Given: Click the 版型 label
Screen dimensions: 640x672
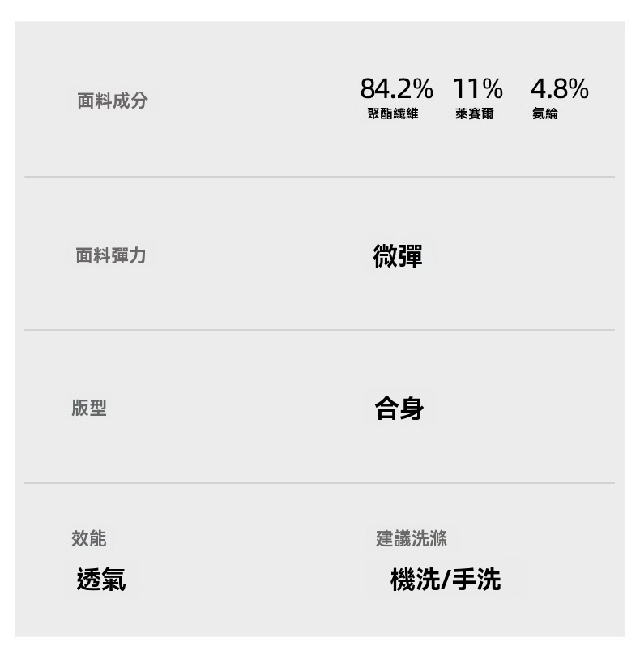Looking at the screenshot, I should point(89,409).
